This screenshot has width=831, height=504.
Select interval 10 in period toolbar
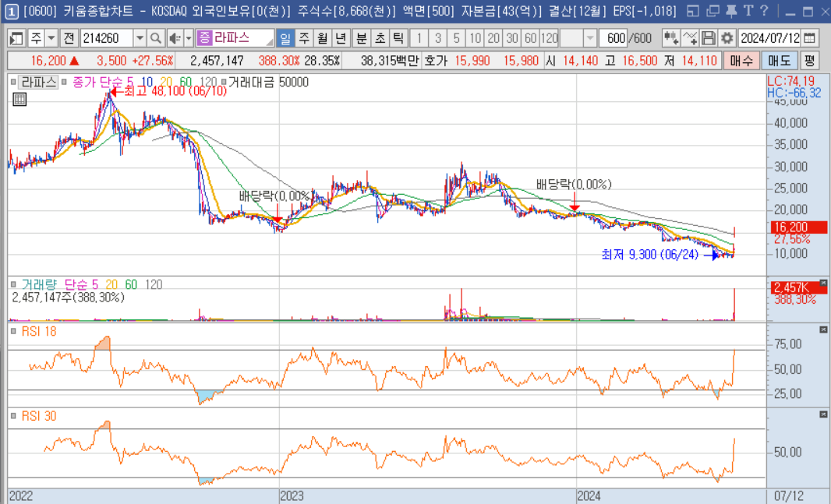(x=475, y=38)
